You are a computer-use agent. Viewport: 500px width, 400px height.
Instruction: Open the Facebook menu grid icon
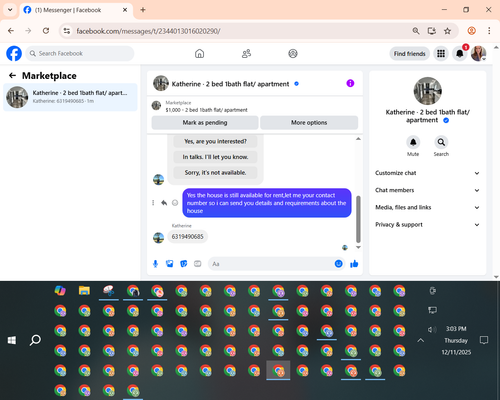click(x=441, y=53)
